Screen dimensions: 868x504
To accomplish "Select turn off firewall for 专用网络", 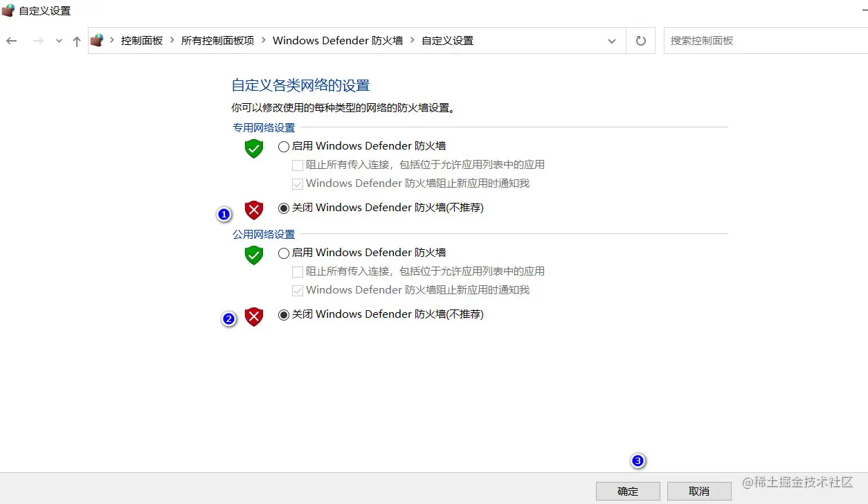I will (x=283, y=208).
